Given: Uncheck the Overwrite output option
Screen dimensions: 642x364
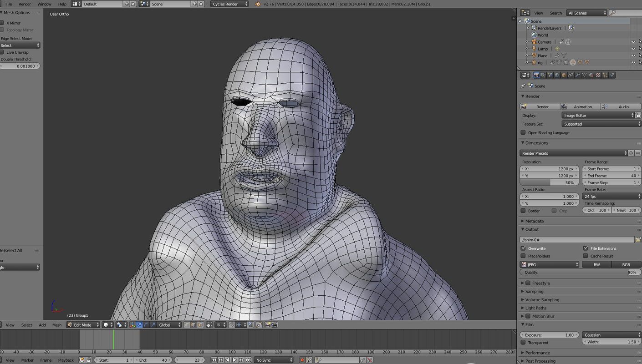Looking at the screenshot, I should [x=523, y=248].
